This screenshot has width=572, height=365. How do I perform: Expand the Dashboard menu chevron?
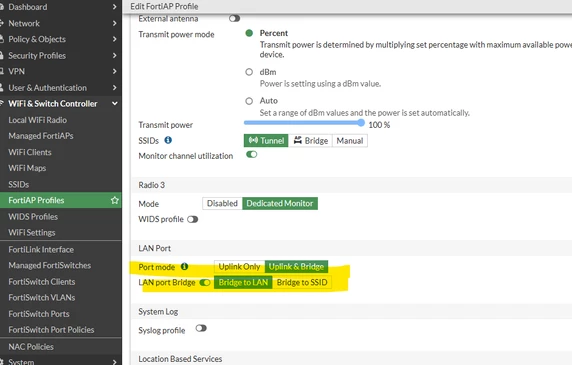(x=115, y=7)
